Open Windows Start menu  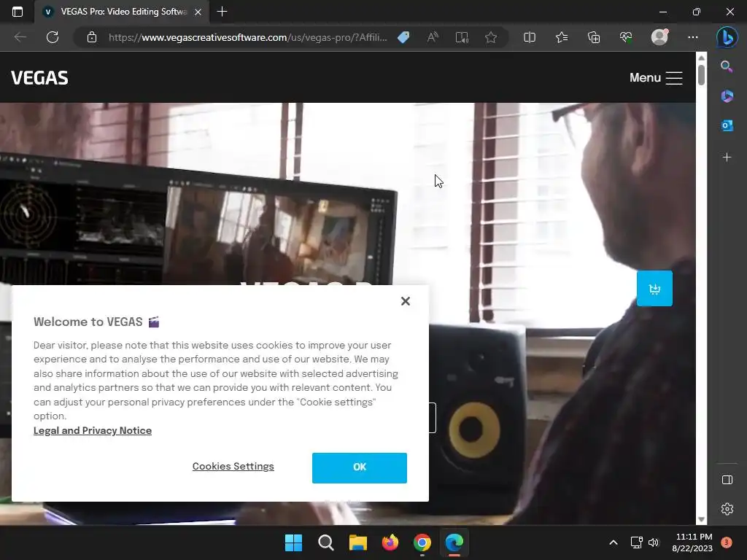pyautogui.click(x=293, y=542)
